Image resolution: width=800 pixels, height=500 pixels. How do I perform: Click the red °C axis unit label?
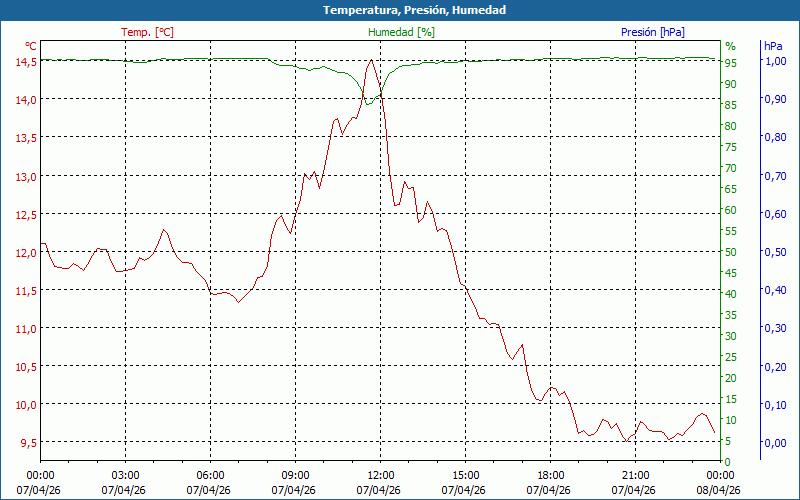click(x=31, y=46)
